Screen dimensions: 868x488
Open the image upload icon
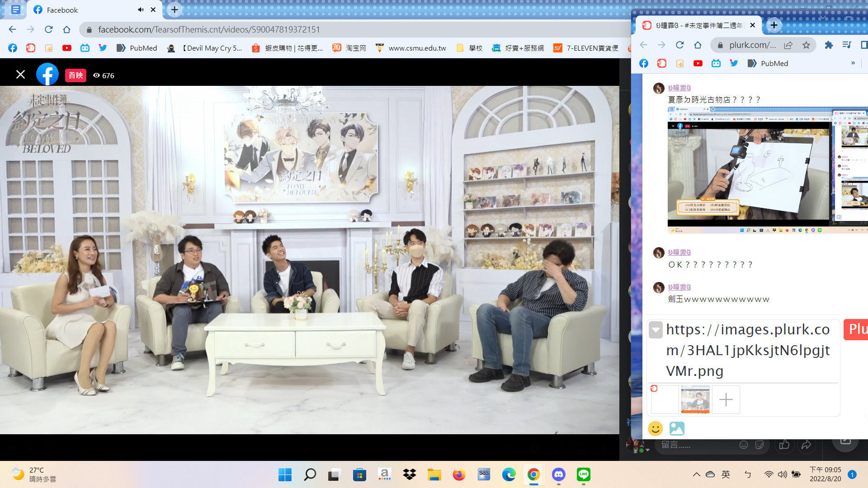pos(677,428)
